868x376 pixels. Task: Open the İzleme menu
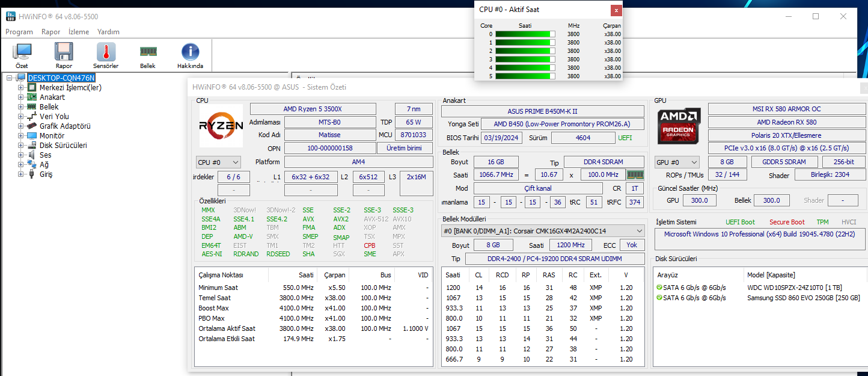click(x=79, y=32)
